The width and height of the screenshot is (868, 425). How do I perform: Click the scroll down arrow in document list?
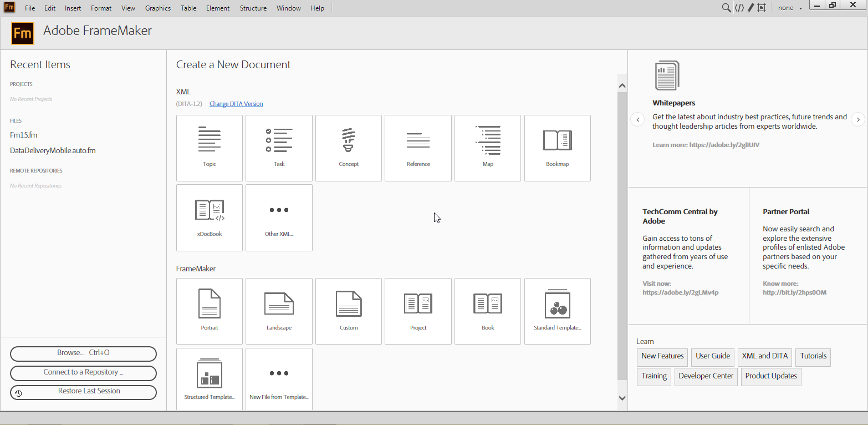pyautogui.click(x=622, y=398)
